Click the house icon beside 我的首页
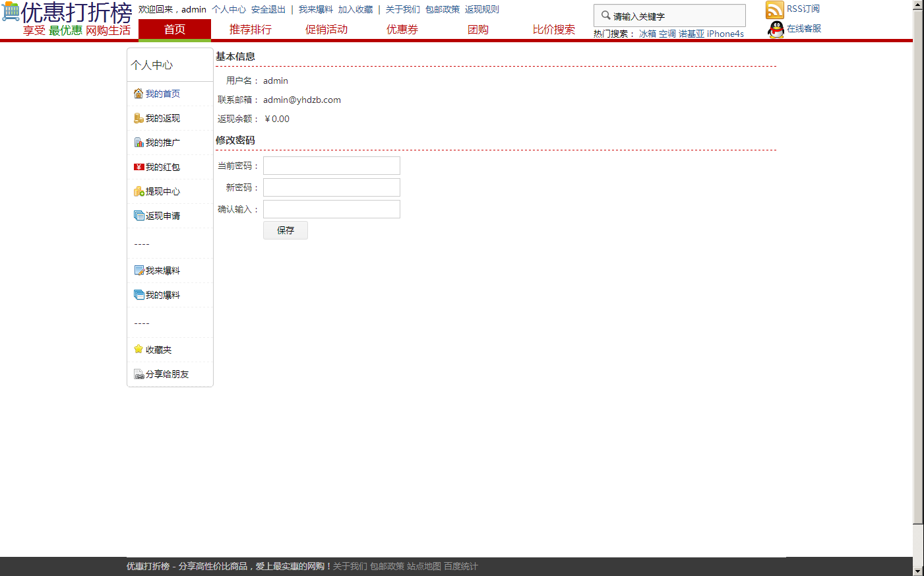Screen dimensions: 924x576 pyautogui.click(x=139, y=94)
